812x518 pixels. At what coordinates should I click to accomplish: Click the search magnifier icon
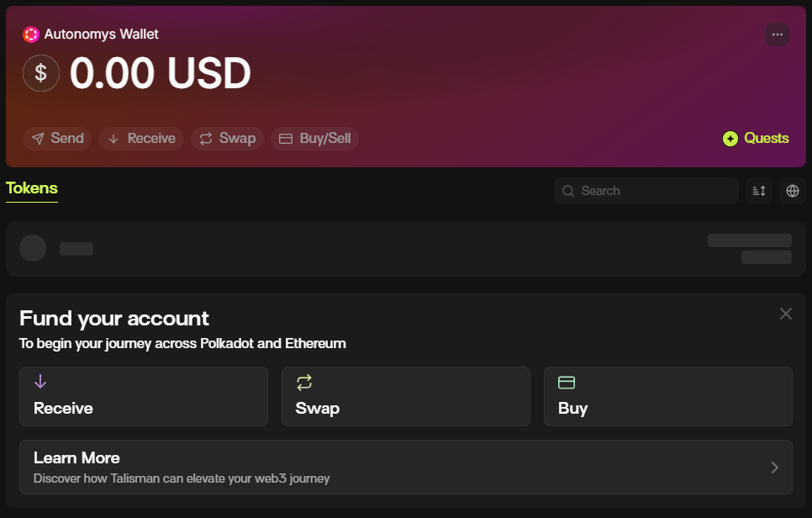[569, 191]
